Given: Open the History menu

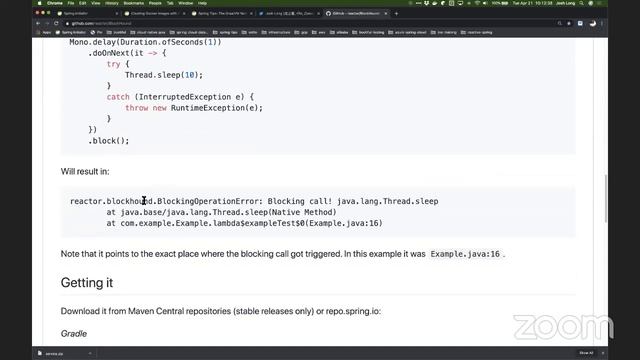Looking at the screenshot, I should (112, 3).
